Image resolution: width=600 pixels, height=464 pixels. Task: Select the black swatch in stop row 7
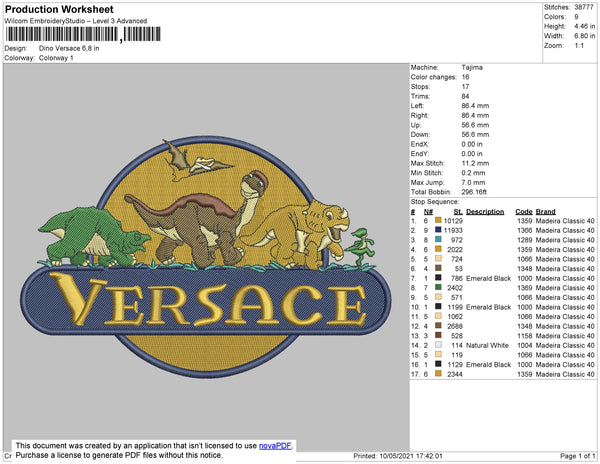pyautogui.click(x=438, y=278)
